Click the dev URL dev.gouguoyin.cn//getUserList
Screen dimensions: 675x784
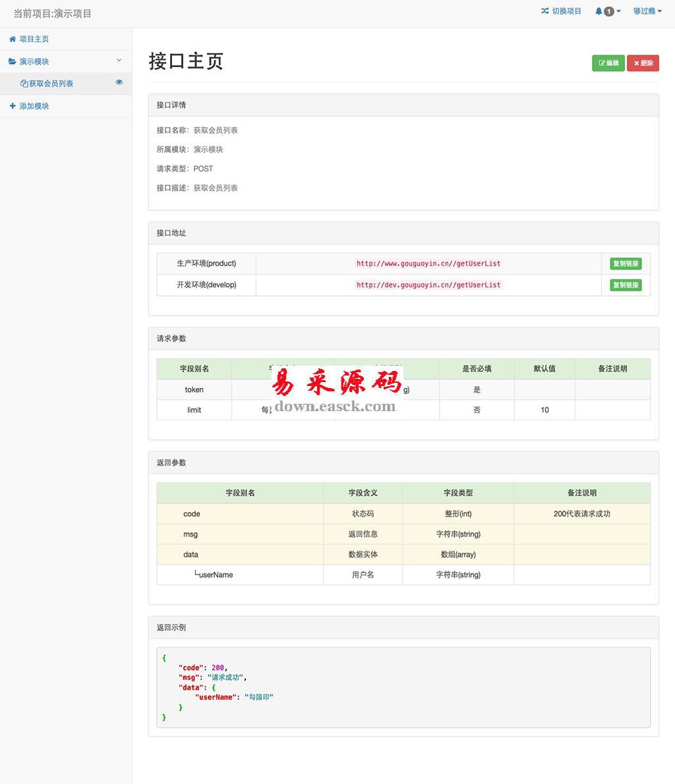(x=428, y=285)
